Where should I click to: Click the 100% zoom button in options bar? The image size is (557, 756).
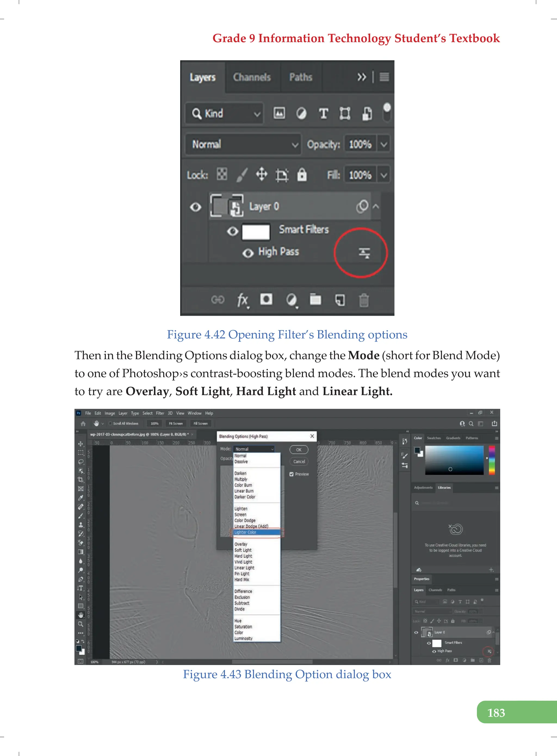(154, 423)
